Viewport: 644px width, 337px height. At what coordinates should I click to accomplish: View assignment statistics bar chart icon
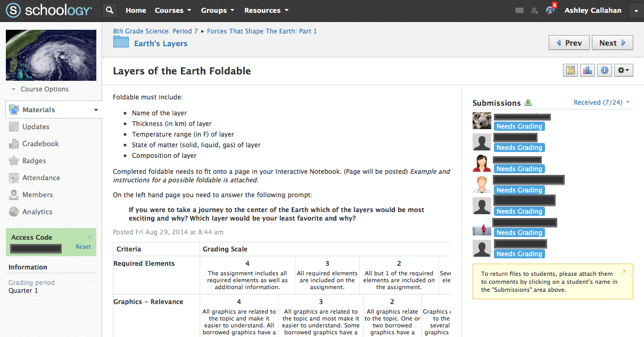[x=587, y=70]
